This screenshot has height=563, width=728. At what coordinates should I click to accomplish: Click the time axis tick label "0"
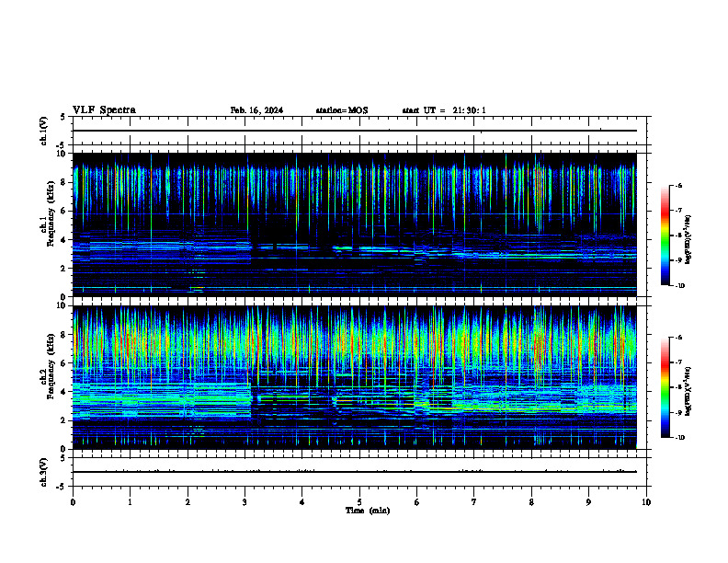(73, 502)
